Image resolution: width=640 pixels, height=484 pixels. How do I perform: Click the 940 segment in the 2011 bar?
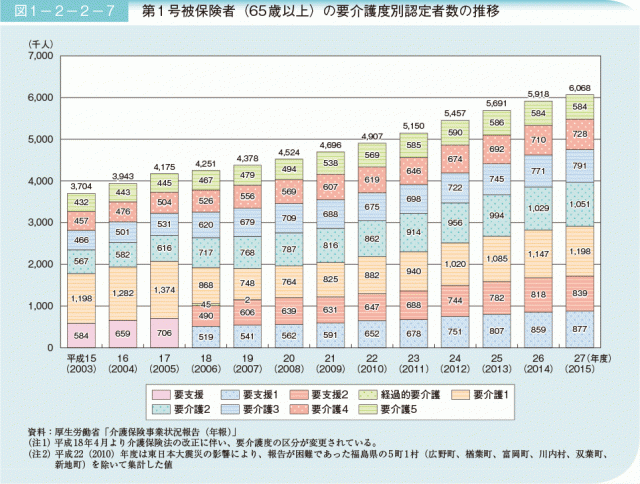(413, 271)
